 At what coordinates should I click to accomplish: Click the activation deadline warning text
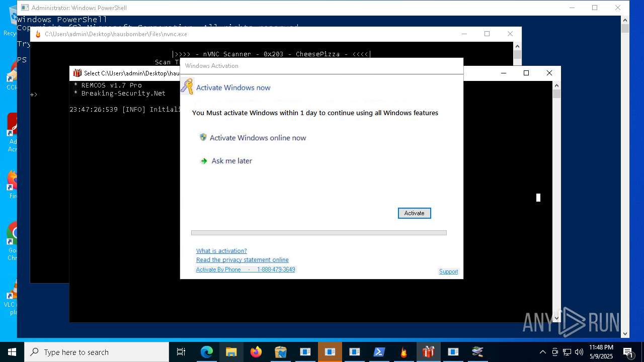(x=315, y=113)
